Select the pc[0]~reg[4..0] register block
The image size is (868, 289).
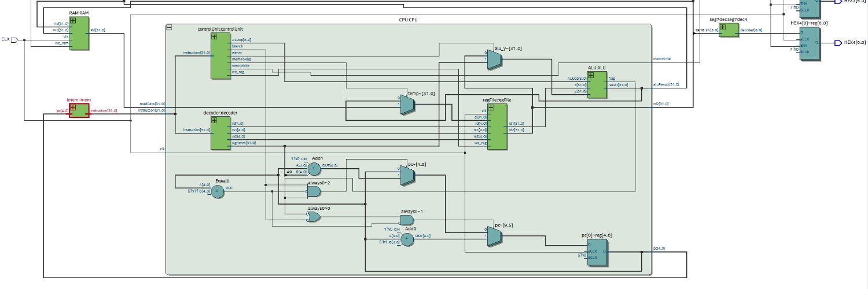[x=598, y=252]
